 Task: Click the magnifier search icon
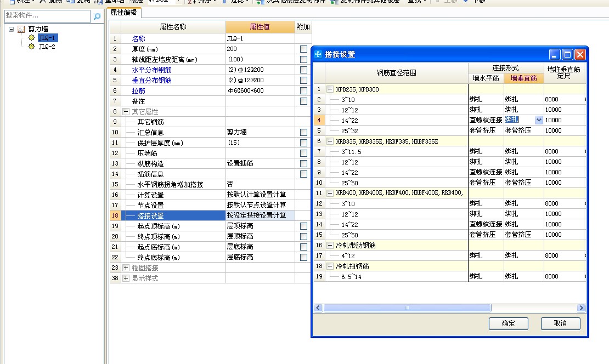click(x=97, y=16)
